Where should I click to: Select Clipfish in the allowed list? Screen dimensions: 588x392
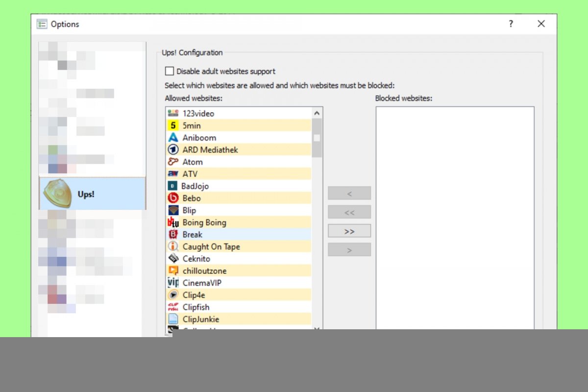239,307
